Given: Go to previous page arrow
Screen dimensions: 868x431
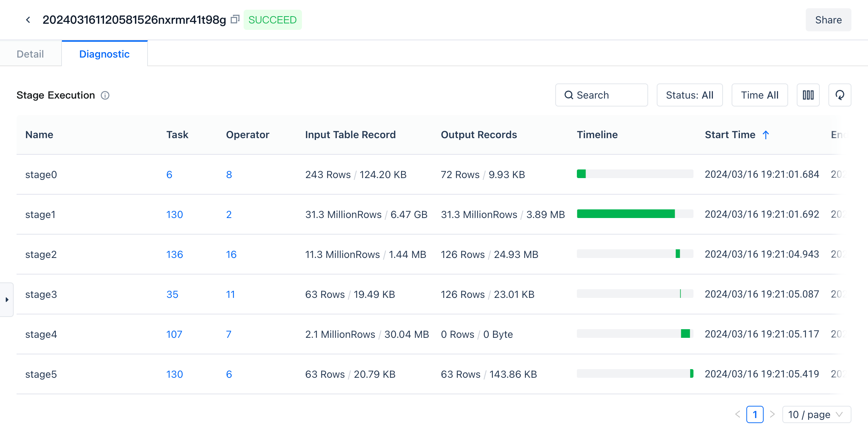Looking at the screenshot, I should click(737, 414).
